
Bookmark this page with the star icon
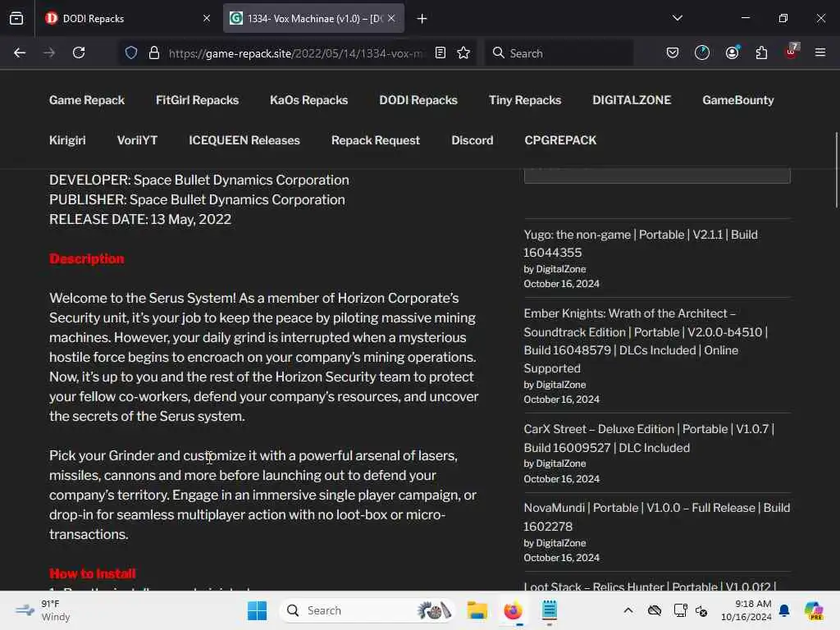coord(463,52)
